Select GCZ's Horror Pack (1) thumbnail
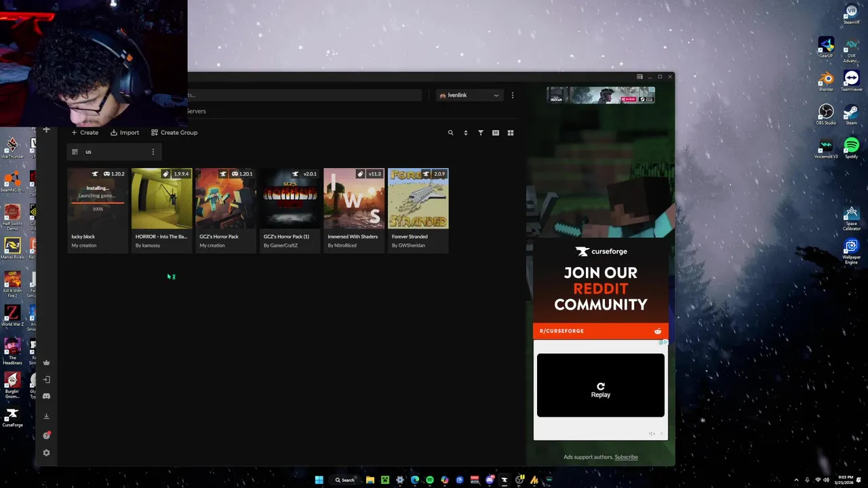The width and height of the screenshot is (868, 488). [290, 199]
